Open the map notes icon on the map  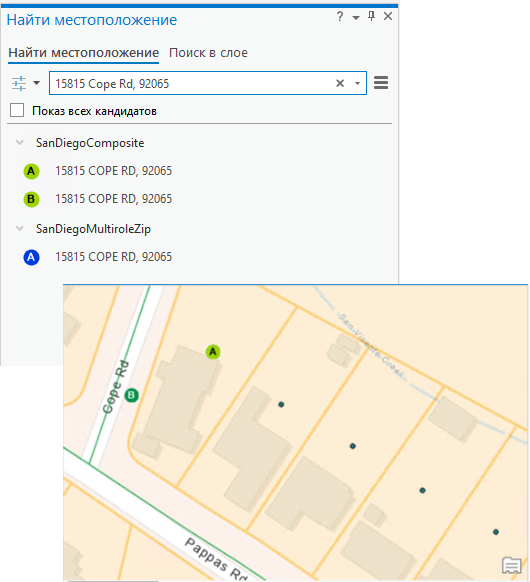click(x=511, y=566)
